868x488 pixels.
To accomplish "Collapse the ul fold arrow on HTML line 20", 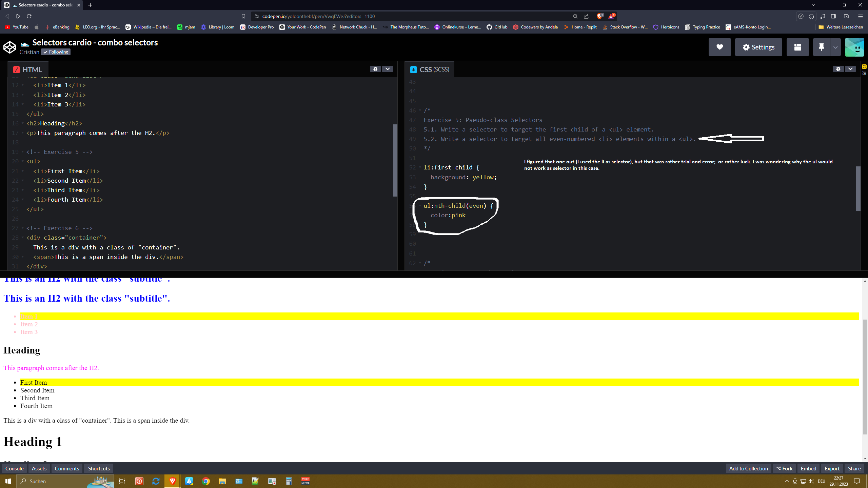I will coord(23,161).
